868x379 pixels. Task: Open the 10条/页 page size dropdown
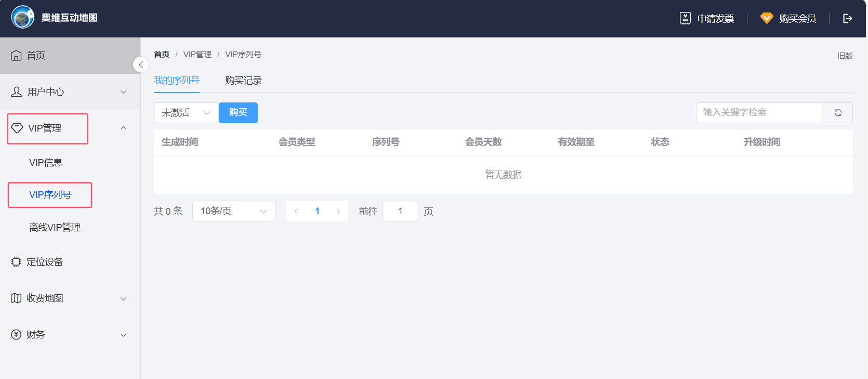(233, 211)
